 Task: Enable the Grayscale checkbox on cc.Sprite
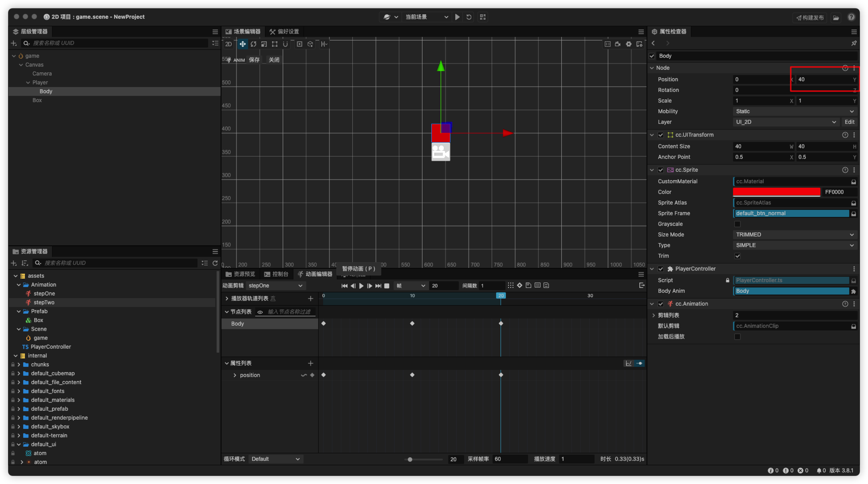738,224
